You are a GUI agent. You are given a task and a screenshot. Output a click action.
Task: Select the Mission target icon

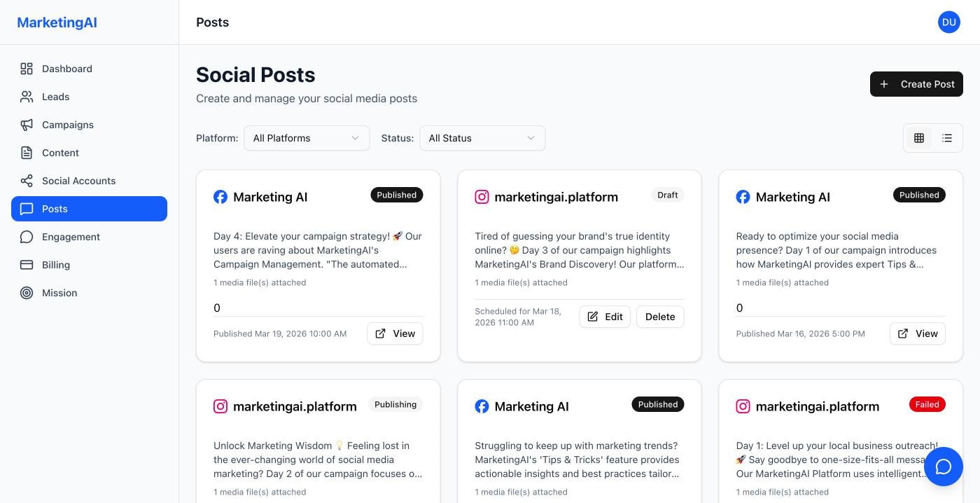click(x=27, y=293)
